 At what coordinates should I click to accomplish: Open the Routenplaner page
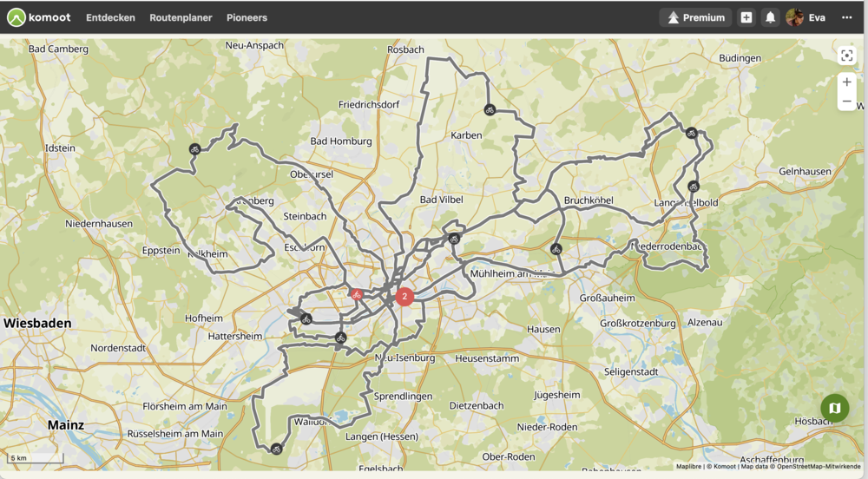click(181, 17)
